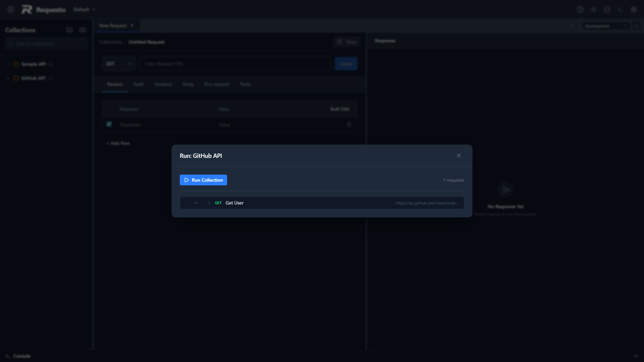Click the Enter Request URL field

click(x=235, y=64)
